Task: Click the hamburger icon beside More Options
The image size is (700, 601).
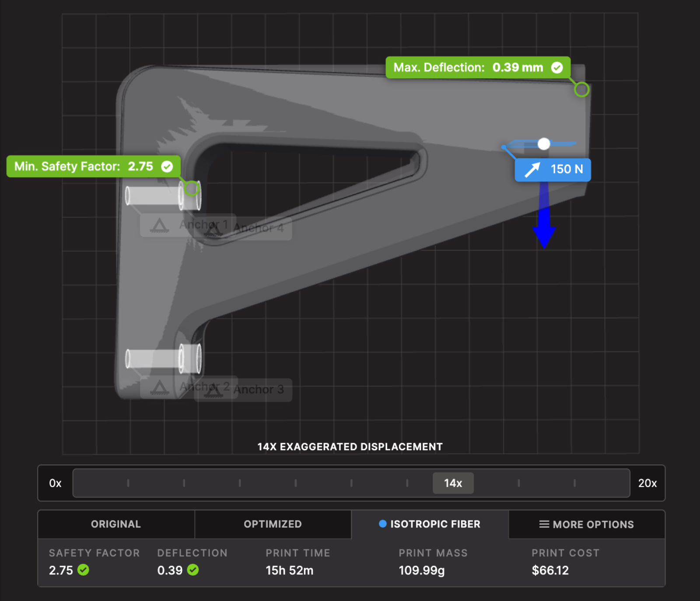Action: click(x=544, y=524)
